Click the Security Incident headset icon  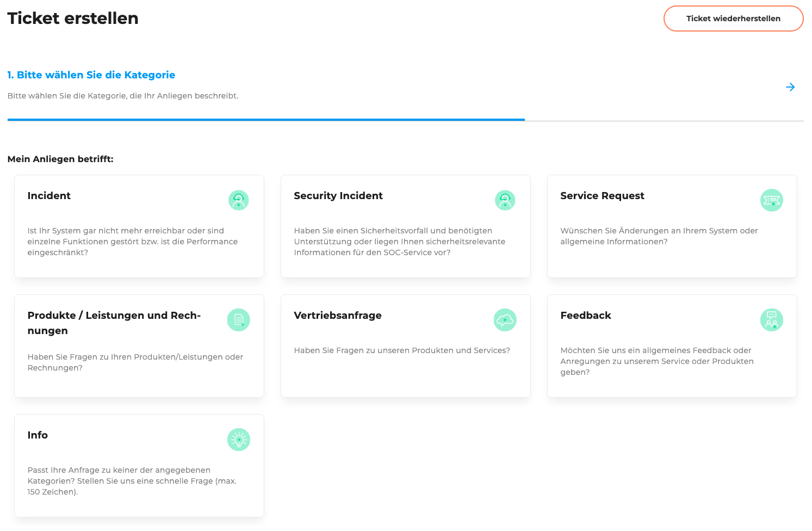click(505, 200)
